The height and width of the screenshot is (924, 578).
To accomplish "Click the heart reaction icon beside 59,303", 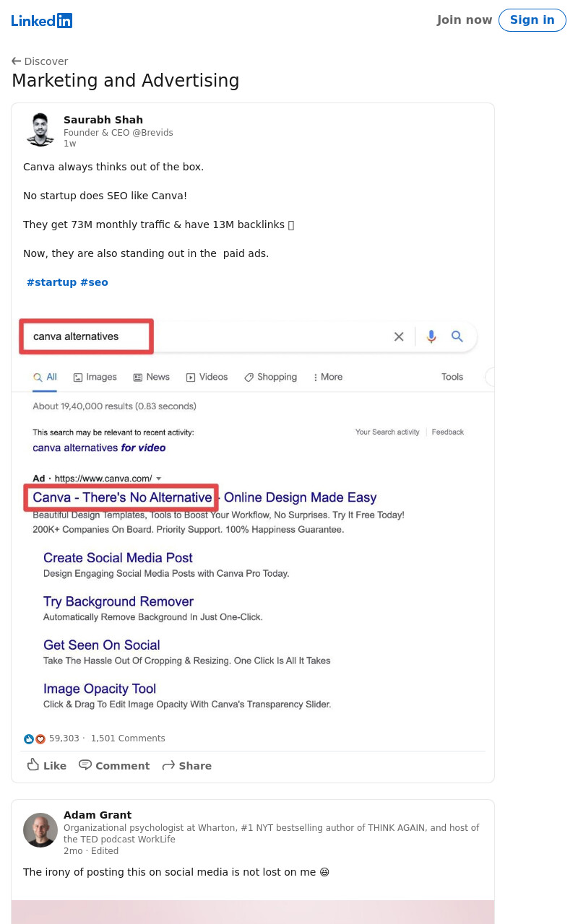I will click(x=40, y=738).
